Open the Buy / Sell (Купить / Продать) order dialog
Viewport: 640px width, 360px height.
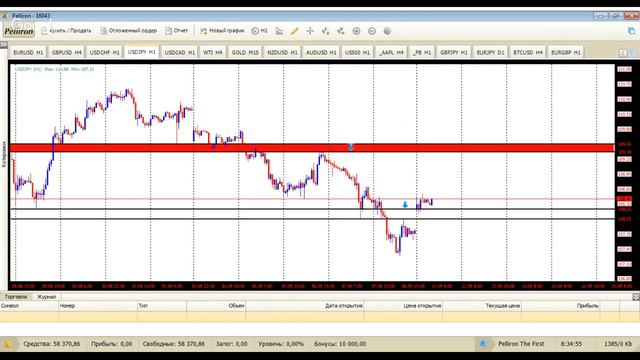coord(66,31)
